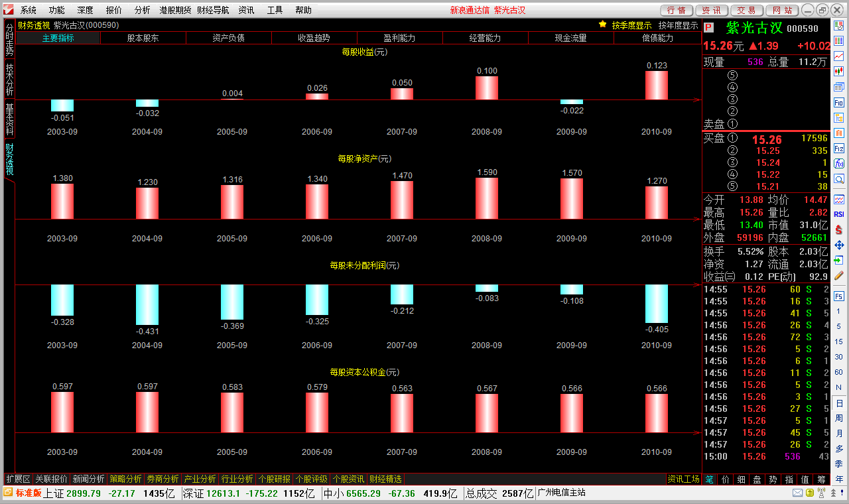The image size is (849, 504).
Task: Open the 策略分析 bottom tab
Action: tap(125, 479)
